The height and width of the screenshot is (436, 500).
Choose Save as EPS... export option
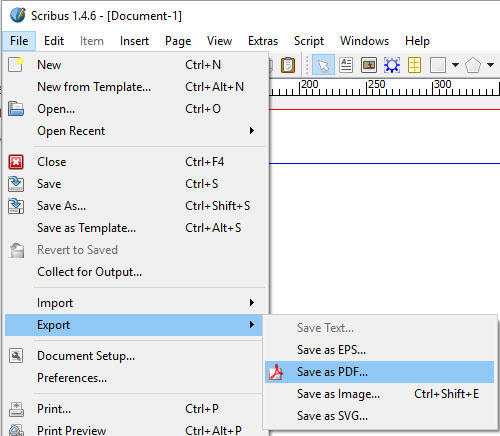pyautogui.click(x=379, y=350)
